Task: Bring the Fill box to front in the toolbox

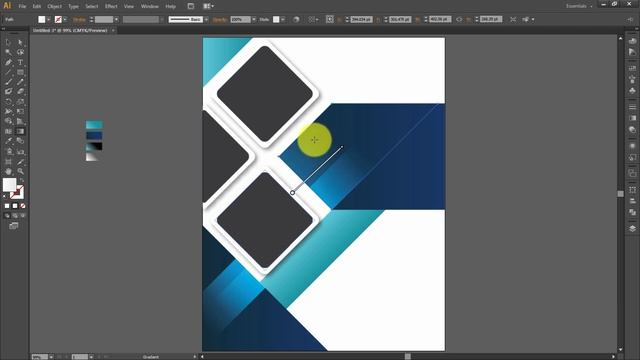Action: coord(9,184)
